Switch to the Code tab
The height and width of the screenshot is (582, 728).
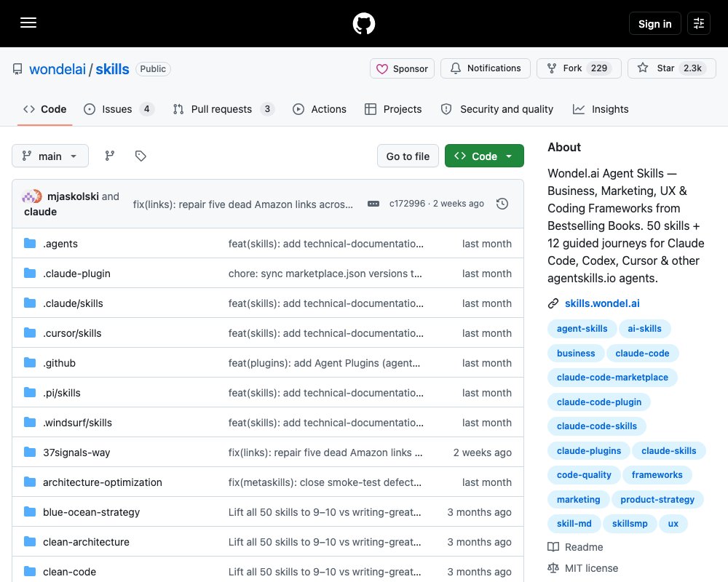(x=45, y=109)
